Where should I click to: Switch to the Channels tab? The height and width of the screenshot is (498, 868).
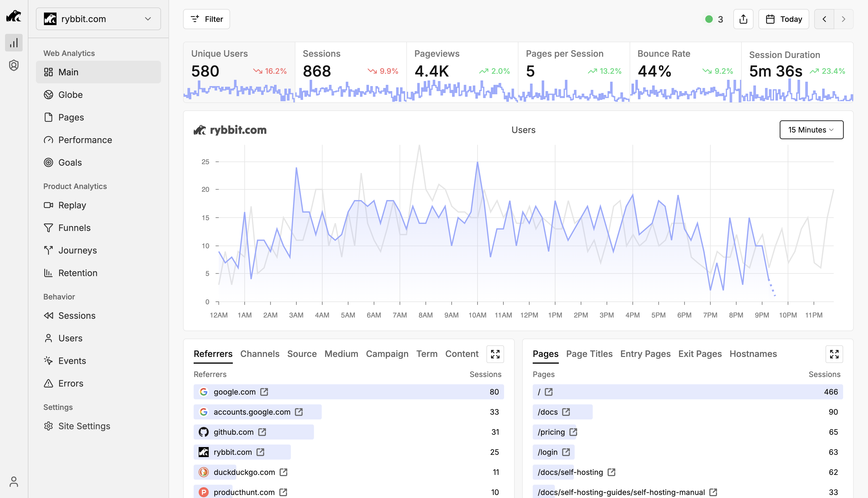[259, 354]
